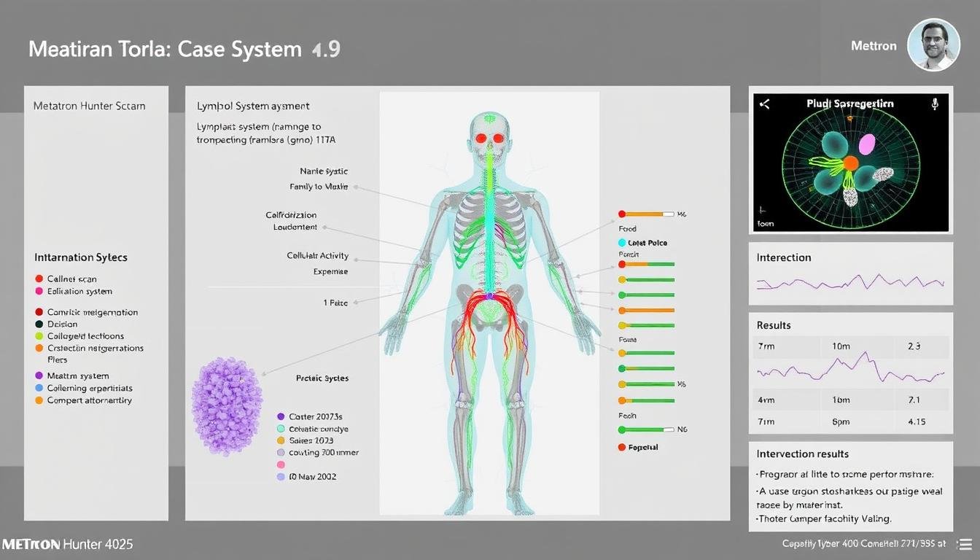Adjust the topmost orange slider above Food
Screen dimensions: 980x560
(646, 214)
